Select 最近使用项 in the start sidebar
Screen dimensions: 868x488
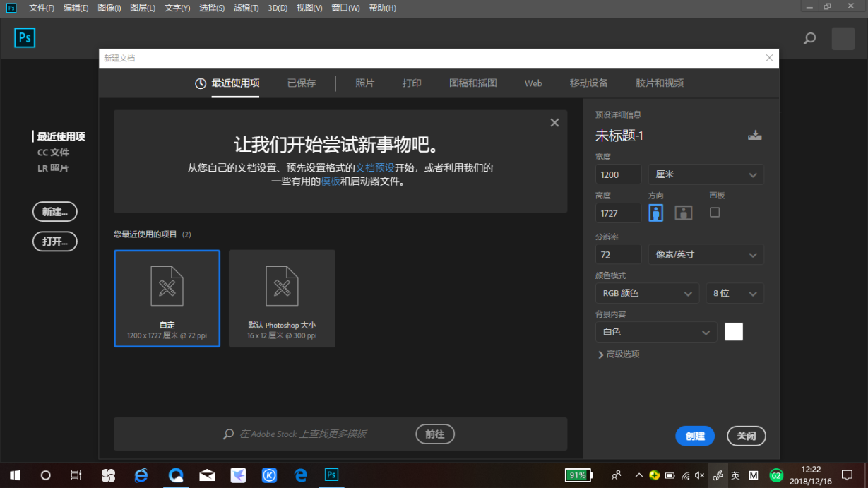pos(61,136)
